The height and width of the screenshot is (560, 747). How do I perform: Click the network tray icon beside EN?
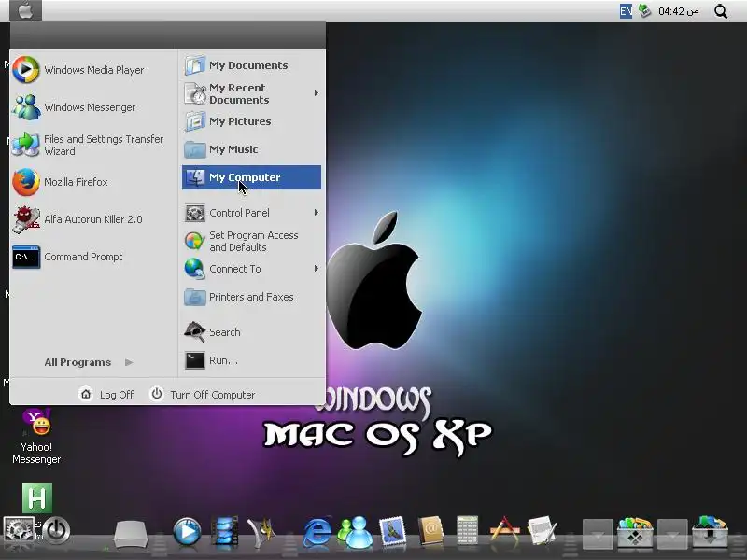point(644,10)
